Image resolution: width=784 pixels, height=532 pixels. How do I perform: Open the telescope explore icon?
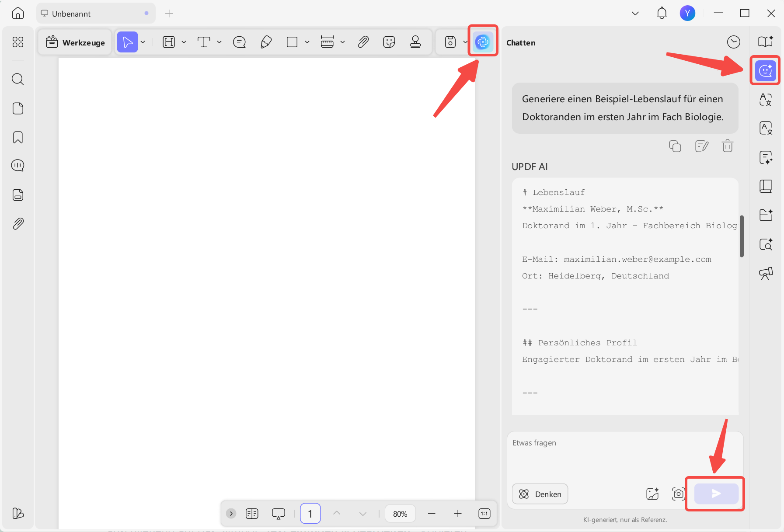766,274
